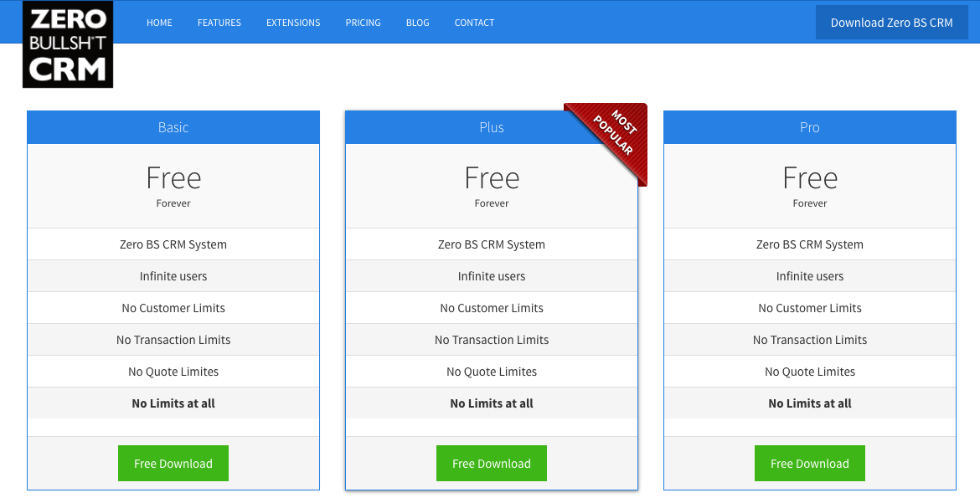Click Infinite users in Plus column
The height and width of the screenshot is (503, 980).
tap(491, 276)
